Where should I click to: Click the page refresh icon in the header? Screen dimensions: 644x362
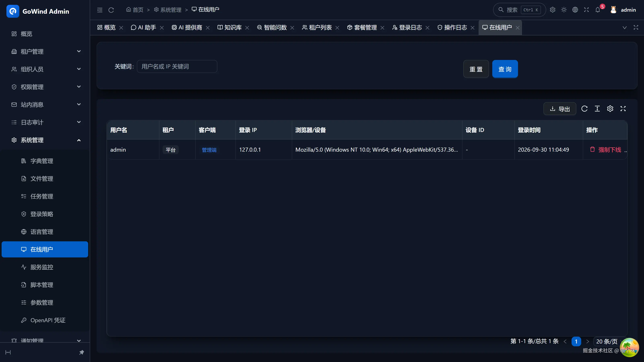(x=111, y=10)
